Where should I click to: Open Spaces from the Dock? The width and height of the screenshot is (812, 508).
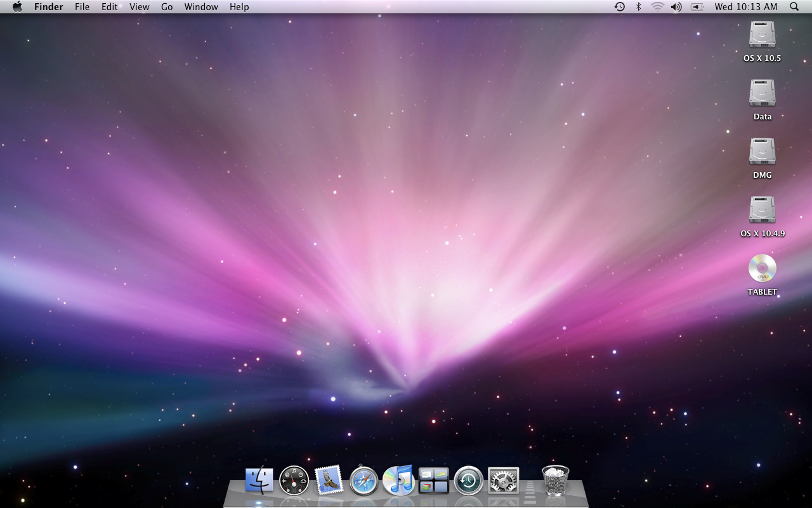(434, 481)
